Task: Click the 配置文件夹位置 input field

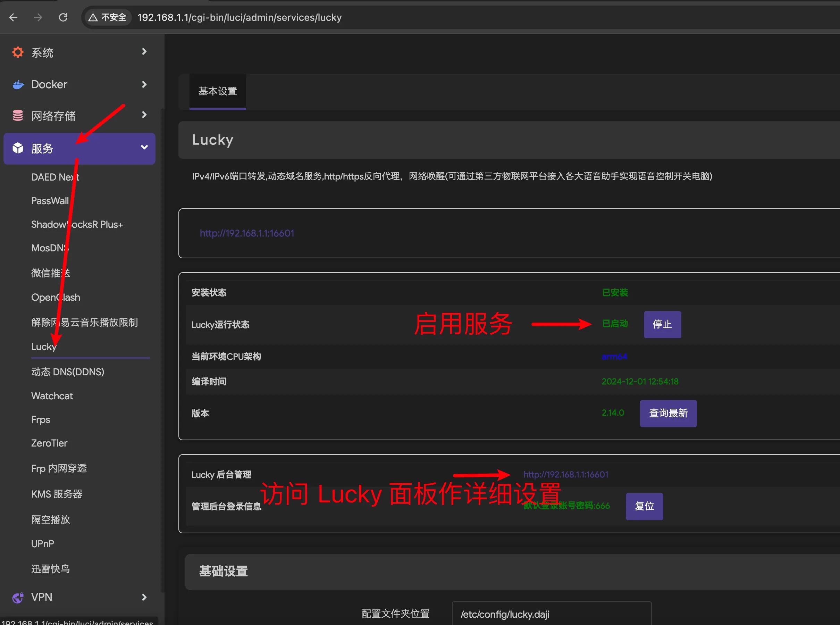Action: pyautogui.click(x=552, y=613)
